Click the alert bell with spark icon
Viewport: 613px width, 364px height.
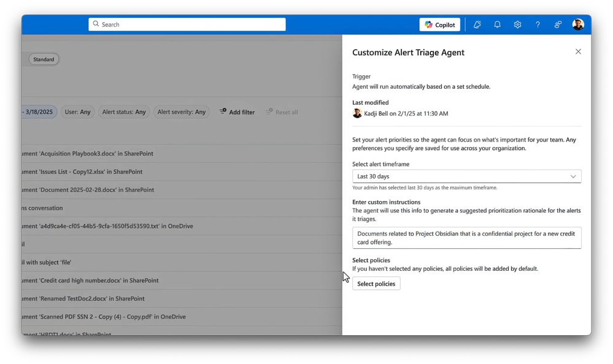pos(477,25)
